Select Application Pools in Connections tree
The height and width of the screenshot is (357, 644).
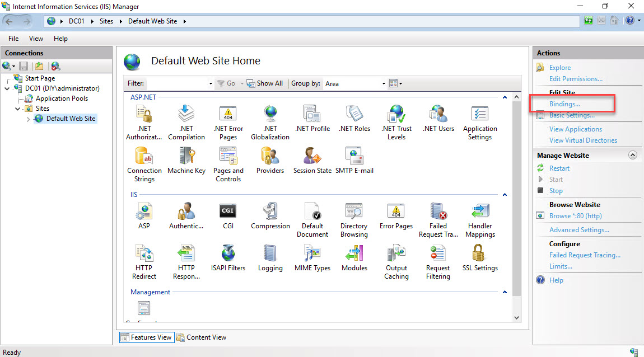(x=62, y=98)
